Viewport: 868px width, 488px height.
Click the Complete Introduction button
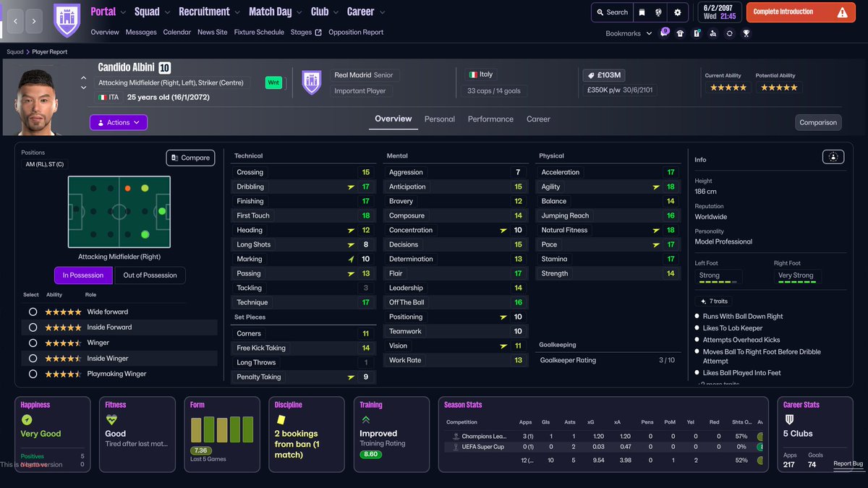click(x=801, y=12)
